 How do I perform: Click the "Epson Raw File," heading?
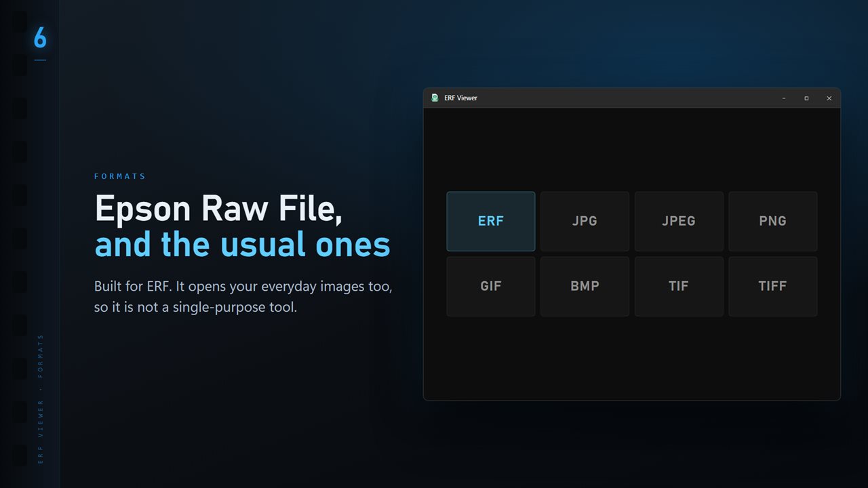click(218, 209)
